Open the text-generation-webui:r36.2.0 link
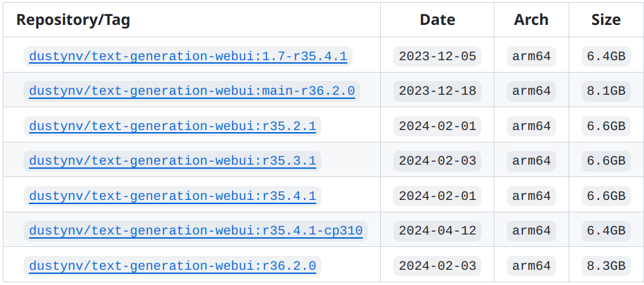The image size is (644, 285). tap(172, 266)
